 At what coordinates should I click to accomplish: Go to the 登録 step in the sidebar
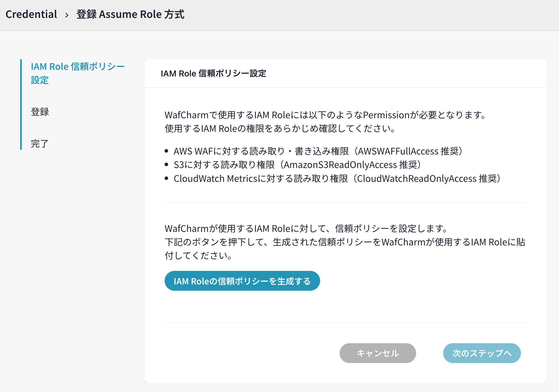(x=40, y=112)
